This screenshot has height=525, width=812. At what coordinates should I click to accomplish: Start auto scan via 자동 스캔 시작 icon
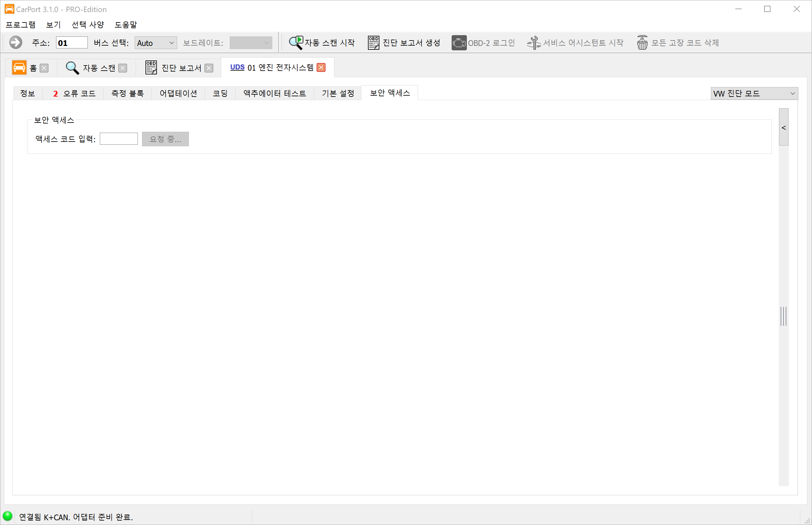click(x=296, y=43)
